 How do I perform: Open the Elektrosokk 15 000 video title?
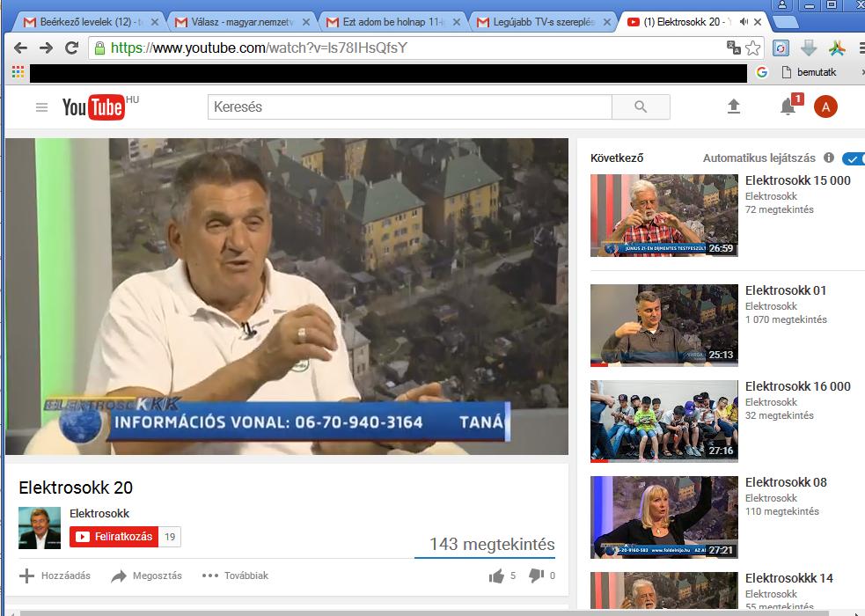click(x=798, y=180)
